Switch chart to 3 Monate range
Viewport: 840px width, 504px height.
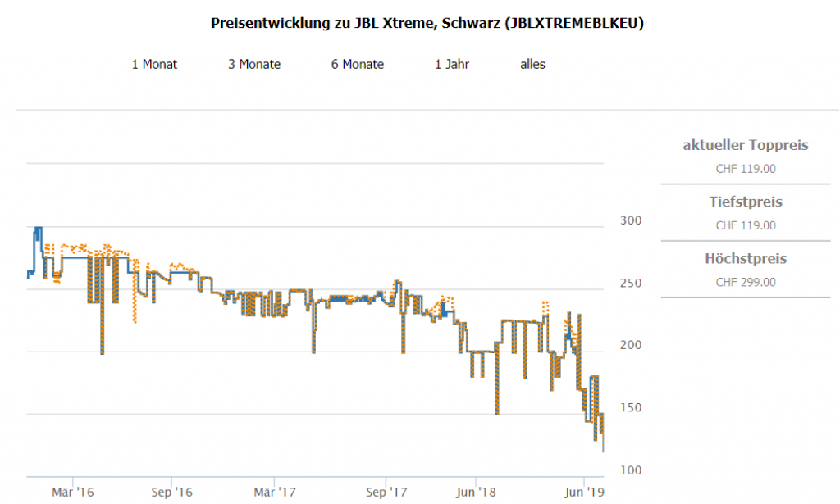click(x=254, y=64)
